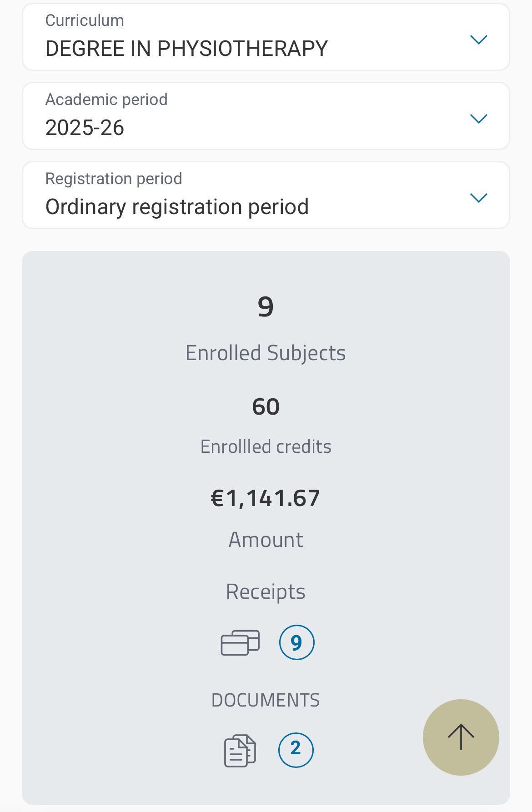Click the Curriculum field label
Image resolution: width=532 pixels, height=812 pixels.
click(x=85, y=20)
